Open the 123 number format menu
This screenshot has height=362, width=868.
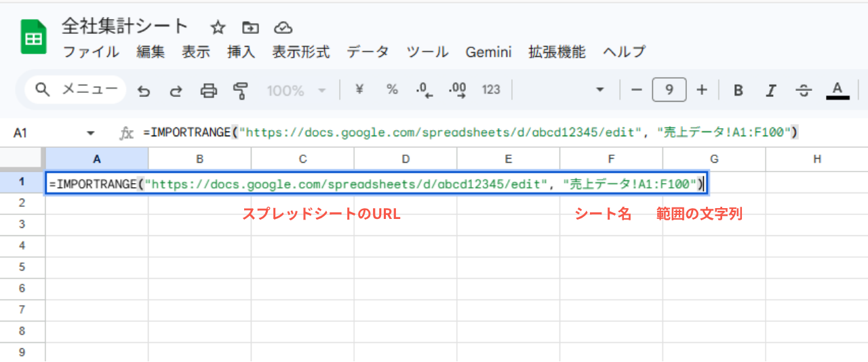tap(491, 89)
